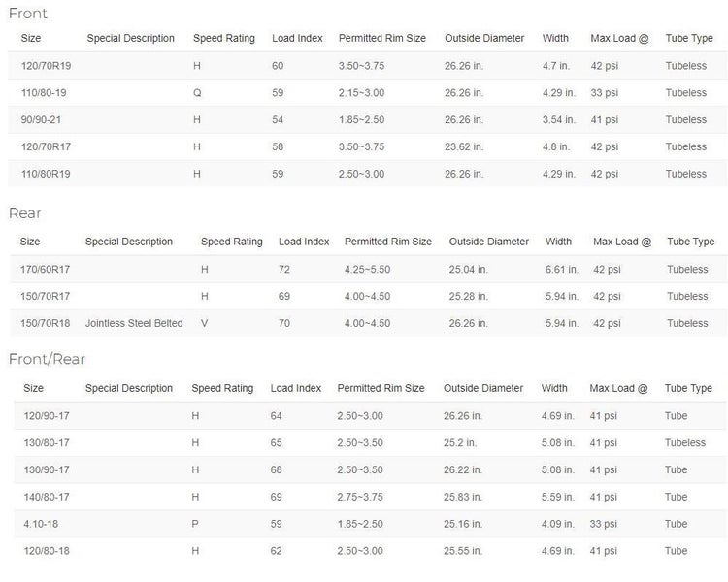Image resolution: width=728 pixels, height=582 pixels.
Task: Click the 170/60R17 rear tire size
Action: (x=46, y=269)
